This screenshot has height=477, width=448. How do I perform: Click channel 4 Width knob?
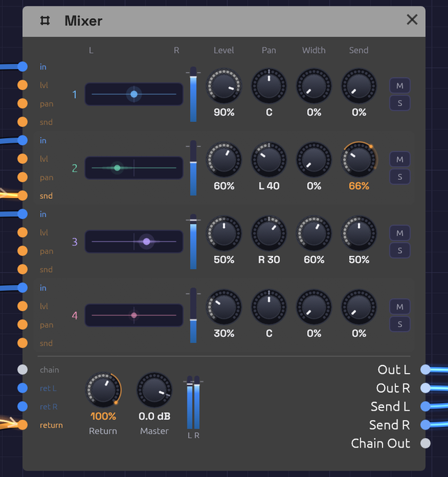[314, 307]
